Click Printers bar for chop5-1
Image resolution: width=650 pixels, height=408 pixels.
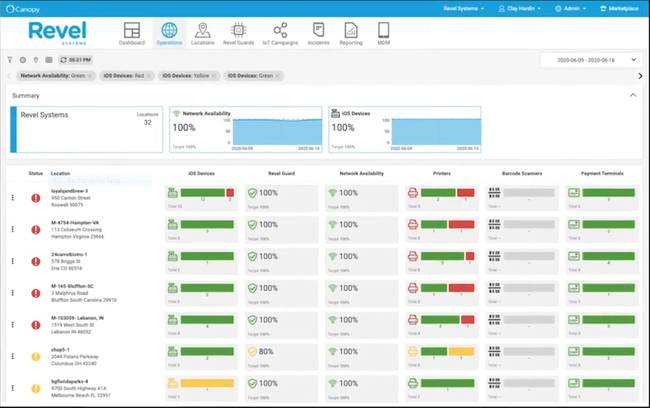pyautogui.click(x=448, y=352)
